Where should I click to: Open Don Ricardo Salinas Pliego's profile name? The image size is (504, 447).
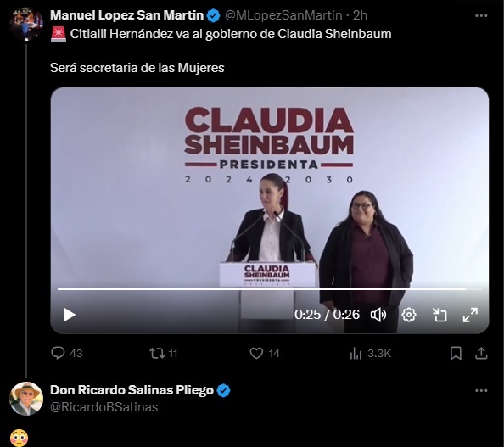click(132, 390)
